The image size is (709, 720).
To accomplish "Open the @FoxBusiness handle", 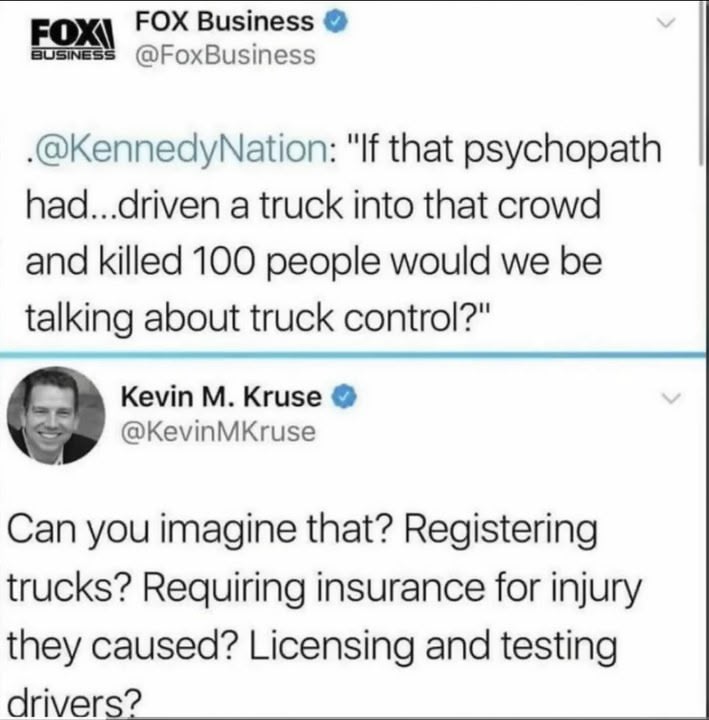I will pyautogui.click(x=225, y=55).
